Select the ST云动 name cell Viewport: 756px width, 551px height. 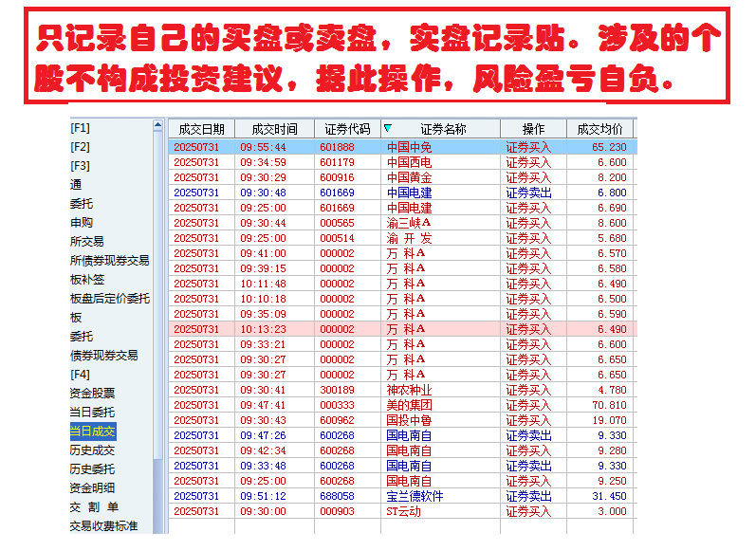tap(403, 511)
